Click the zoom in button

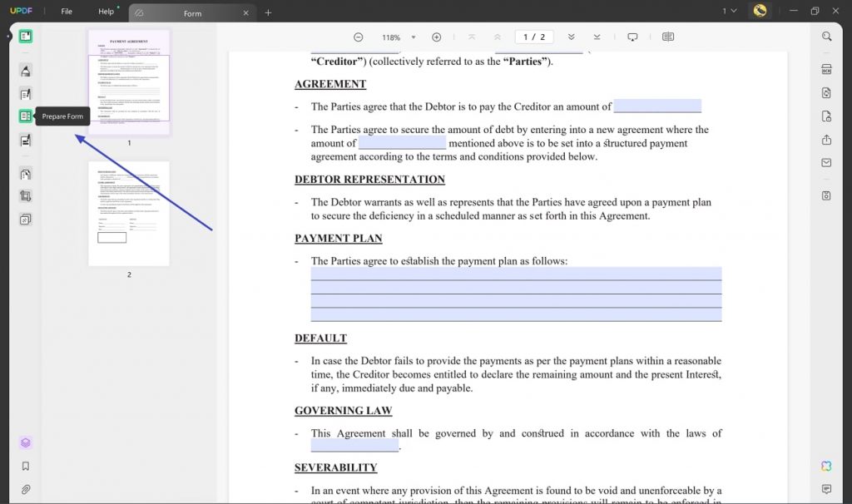tap(436, 37)
